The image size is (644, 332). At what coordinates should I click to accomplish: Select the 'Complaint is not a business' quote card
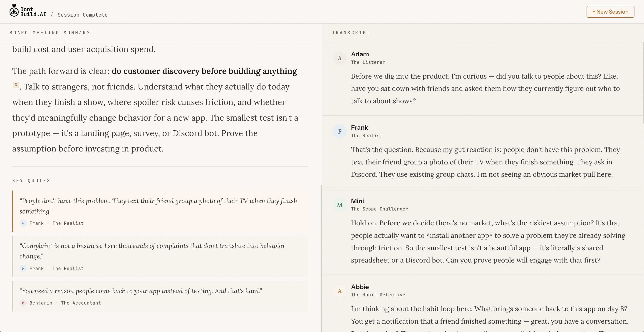click(x=160, y=256)
